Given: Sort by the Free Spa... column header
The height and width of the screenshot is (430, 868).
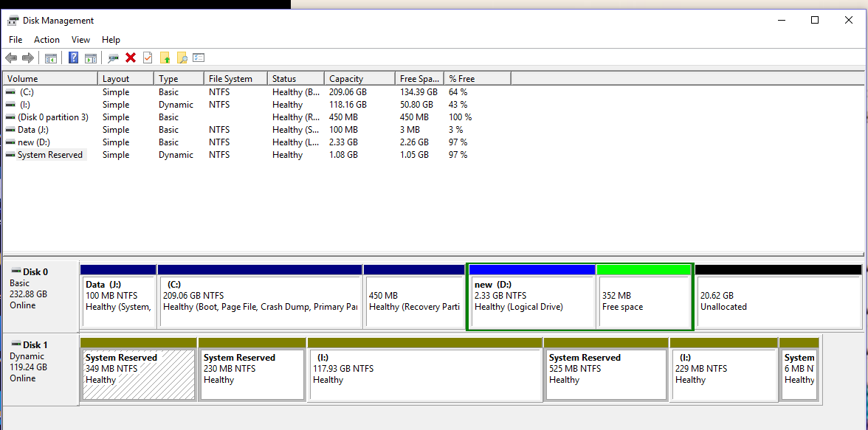Looking at the screenshot, I should click(419, 79).
